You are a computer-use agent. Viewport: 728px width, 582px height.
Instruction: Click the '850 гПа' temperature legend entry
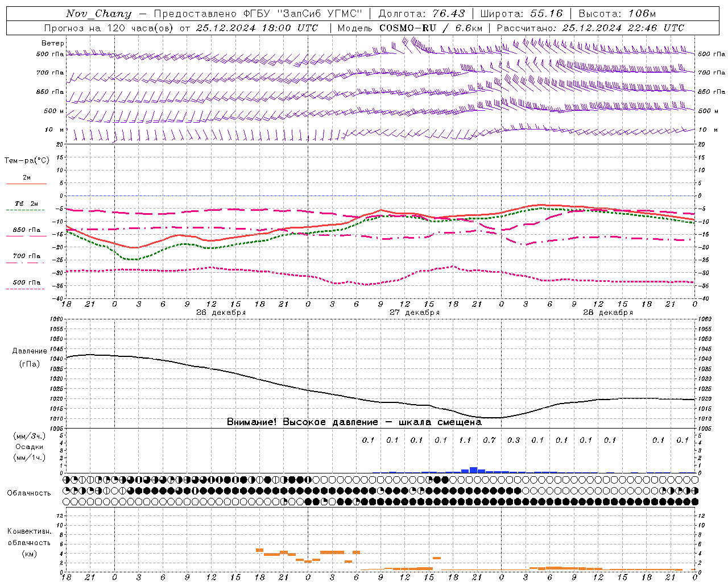(27, 230)
